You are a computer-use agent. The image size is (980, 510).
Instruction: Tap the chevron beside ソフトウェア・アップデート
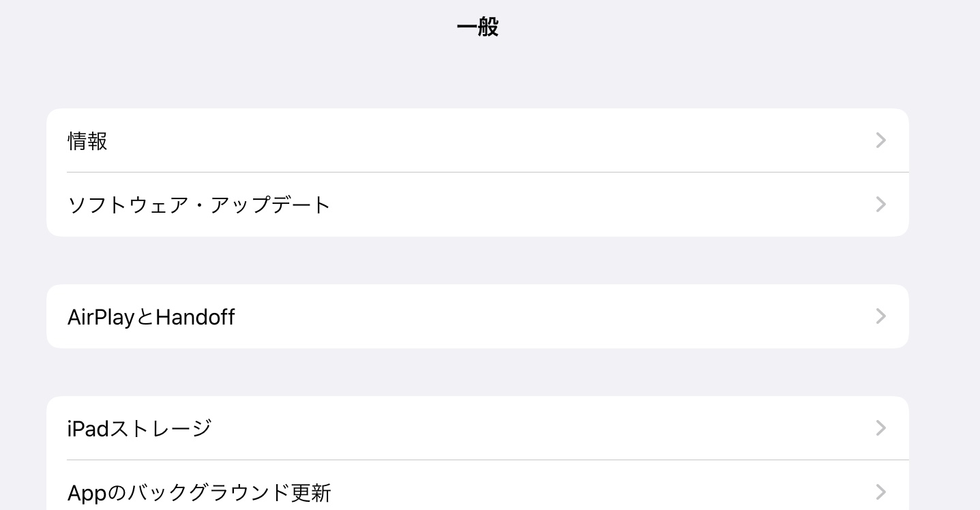click(x=880, y=205)
